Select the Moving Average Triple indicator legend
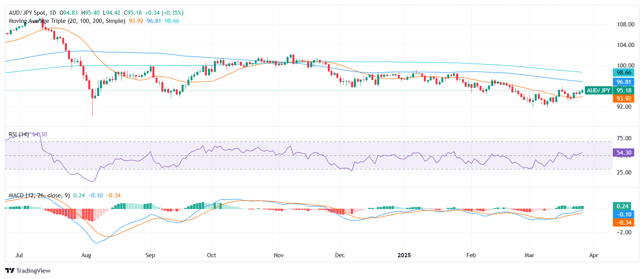644x279 pixels. [x=67, y=21]
